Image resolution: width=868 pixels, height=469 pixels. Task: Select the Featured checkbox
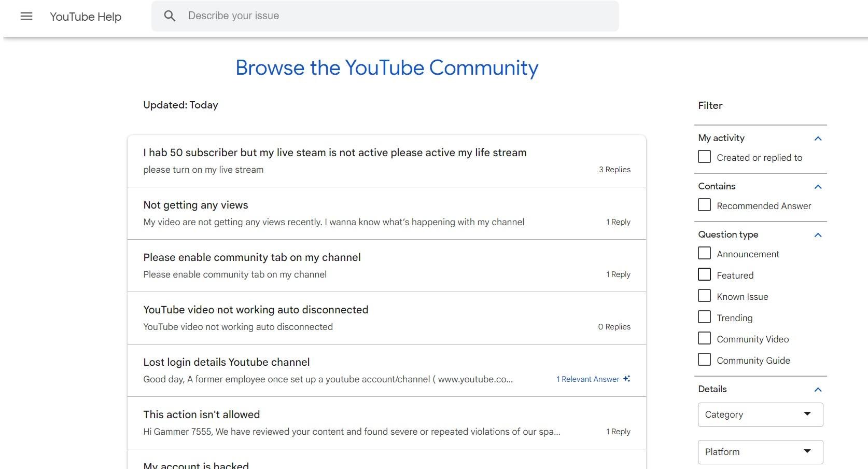click(x=704, y=274)
